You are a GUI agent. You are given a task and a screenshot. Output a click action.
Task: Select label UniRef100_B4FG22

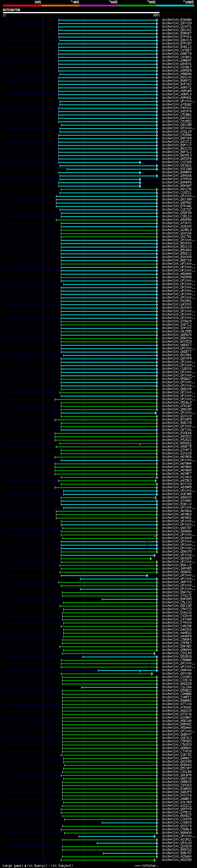177,118
